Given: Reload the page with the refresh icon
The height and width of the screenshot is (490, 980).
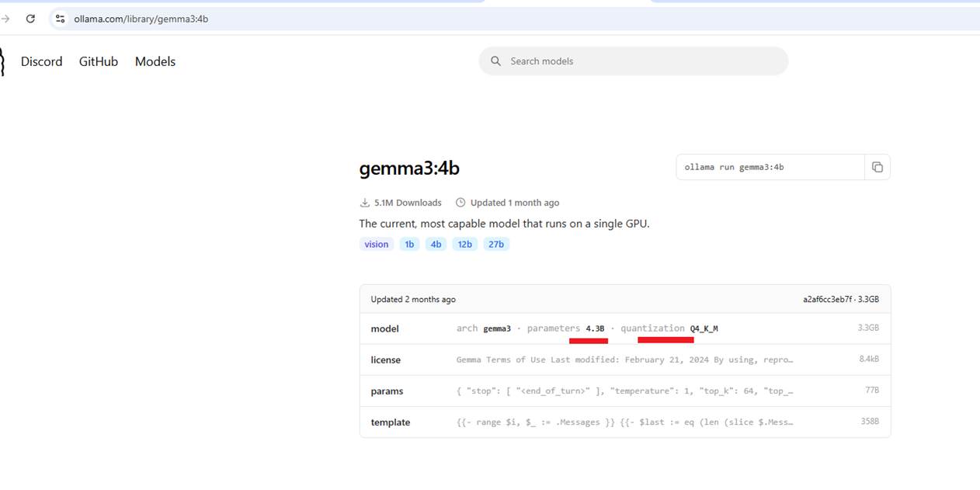Looking at the screenshot, I should [30, 19].
